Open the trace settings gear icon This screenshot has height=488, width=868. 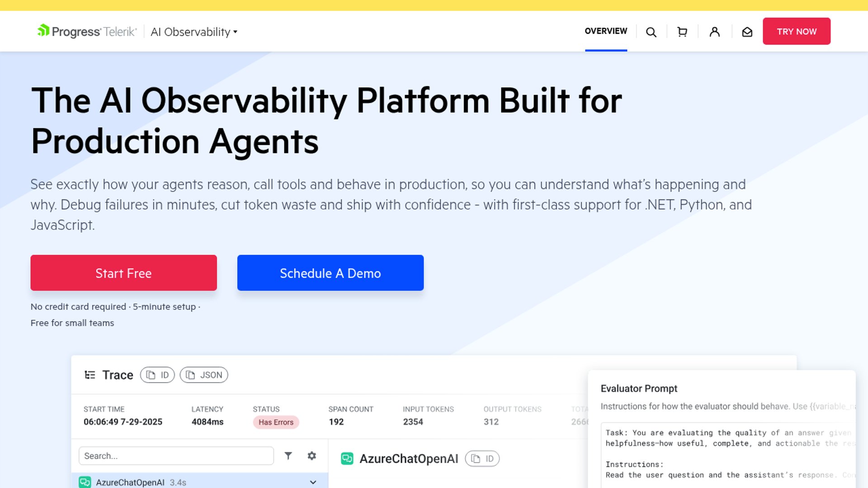pos(311,455)
